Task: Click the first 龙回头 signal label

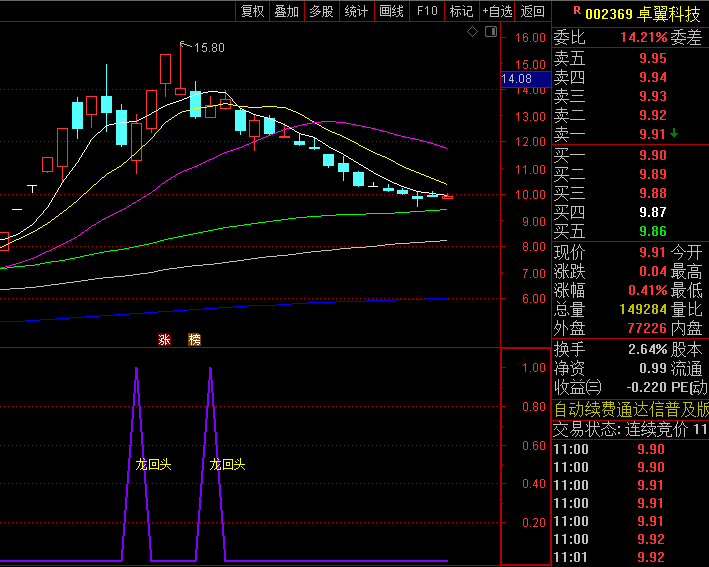Action: (153, 464)
